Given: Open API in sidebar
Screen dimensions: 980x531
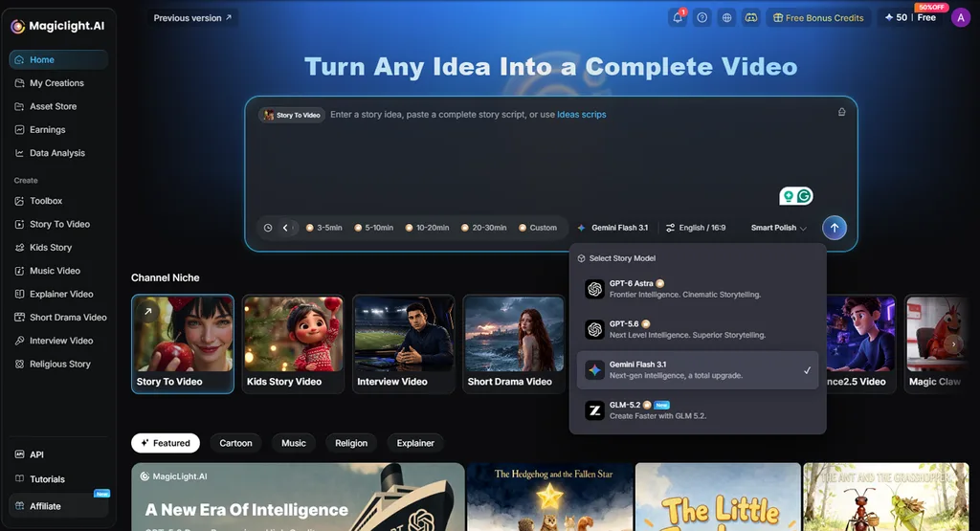Looking at the screenshot, I should coord(58,454).
